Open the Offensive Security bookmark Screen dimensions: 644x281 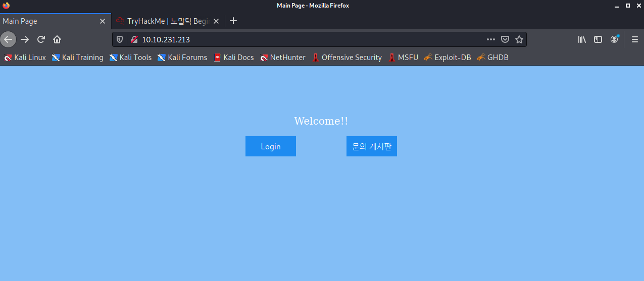[x=347, y=58]
